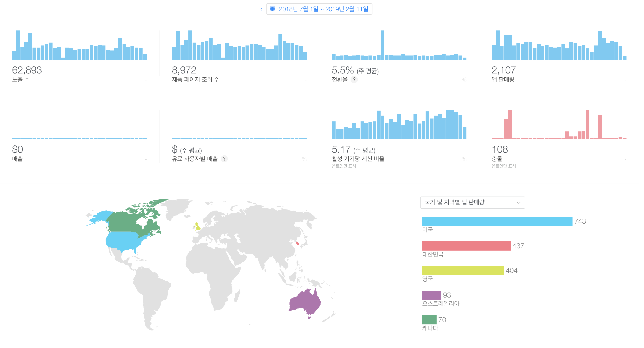Open the 노출 수 metric 62,893

[27, 70]
